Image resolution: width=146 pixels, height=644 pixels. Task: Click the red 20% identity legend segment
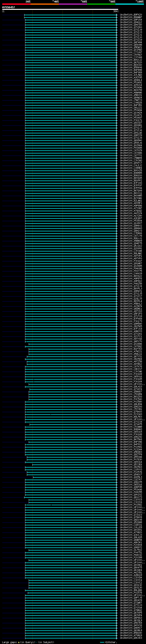click(x=16, y=4)
